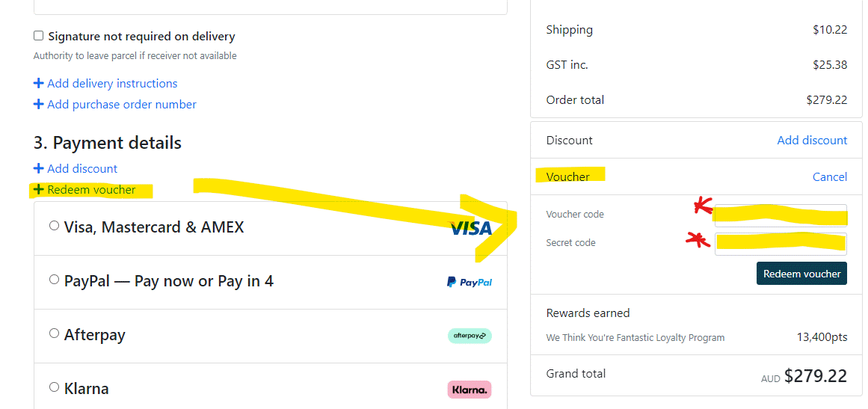Viewport: 868px width, 409px height.
Task: Click the PayPal logo icon
Action: coord(470,282)
